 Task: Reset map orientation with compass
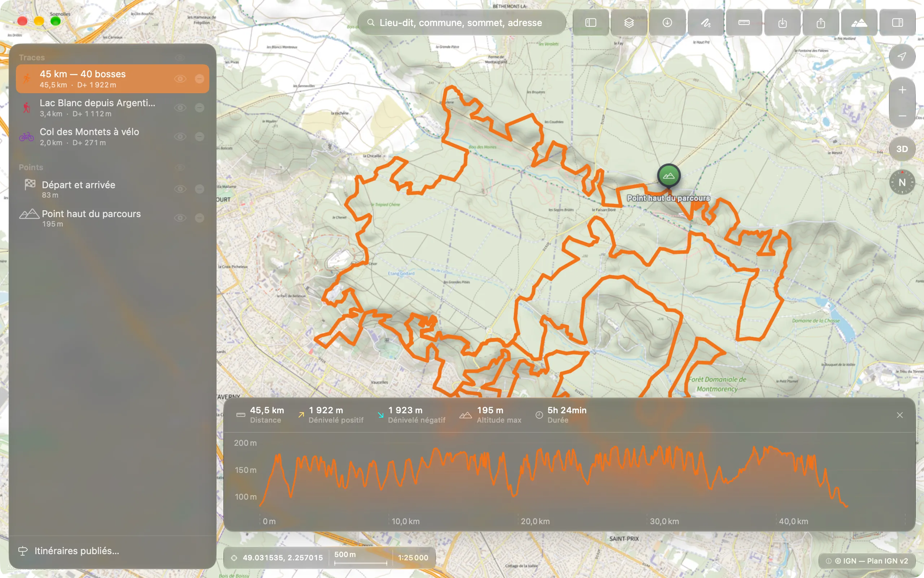(x=902, y=182)
